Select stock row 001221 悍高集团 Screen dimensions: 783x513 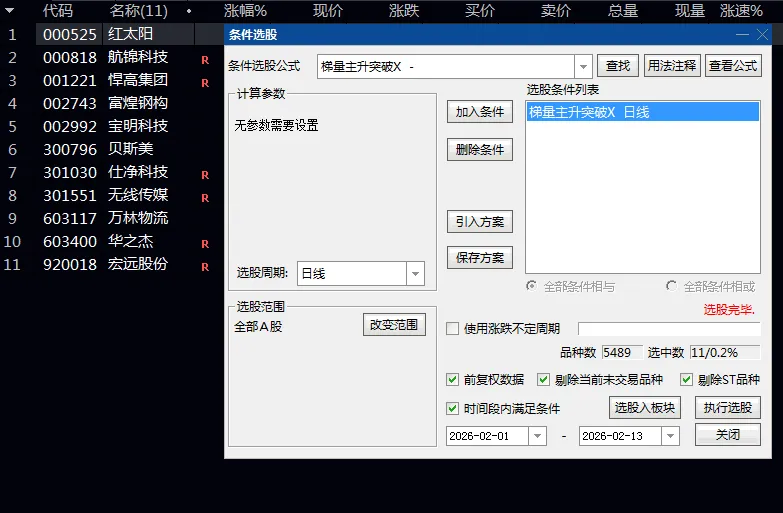click(x=112, y=80)
